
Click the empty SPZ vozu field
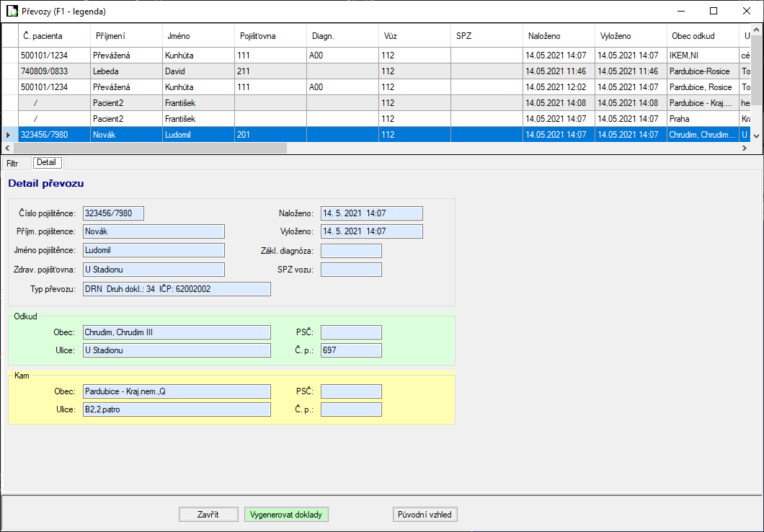pos(351,270)
